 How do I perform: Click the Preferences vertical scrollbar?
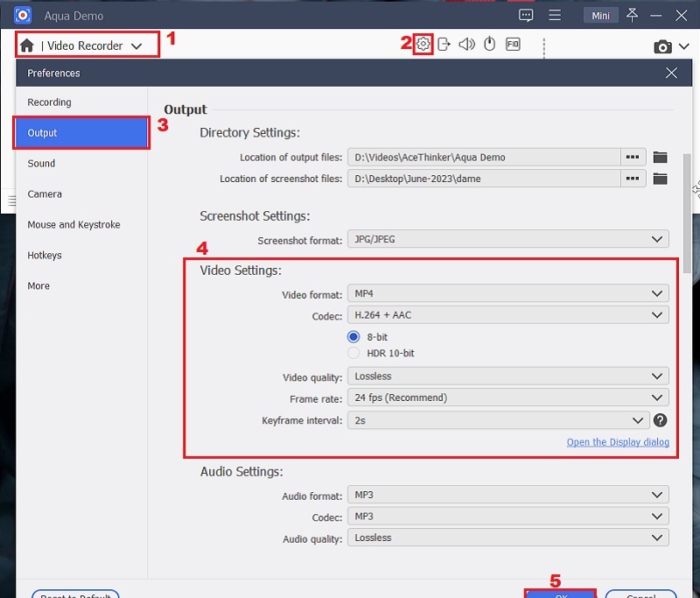point(687,214)
